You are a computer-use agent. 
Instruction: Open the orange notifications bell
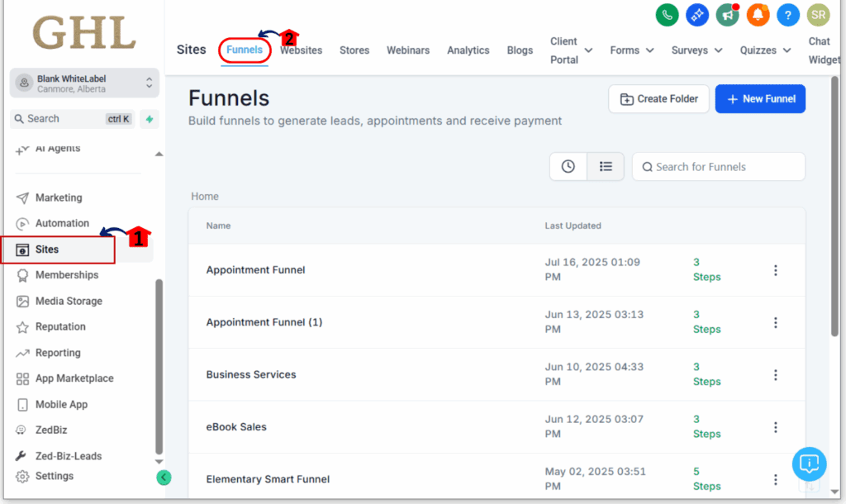758,15
